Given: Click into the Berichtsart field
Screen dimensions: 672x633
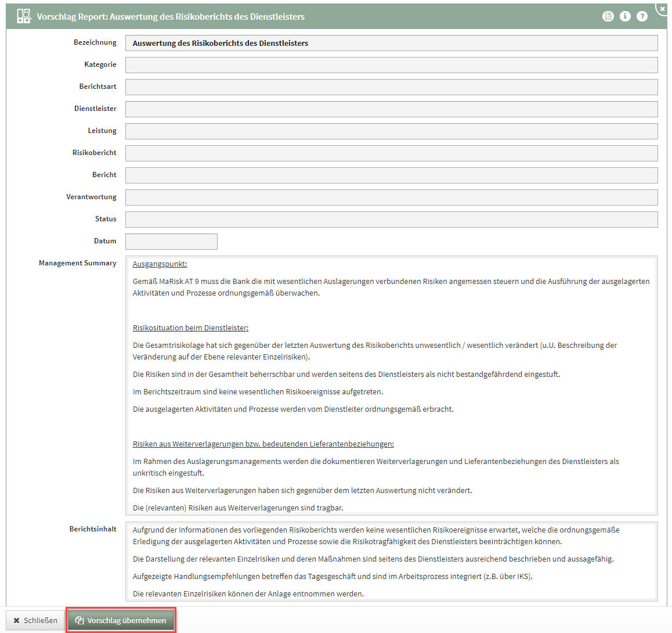Looking at the screenshot, I should (391, 87).
